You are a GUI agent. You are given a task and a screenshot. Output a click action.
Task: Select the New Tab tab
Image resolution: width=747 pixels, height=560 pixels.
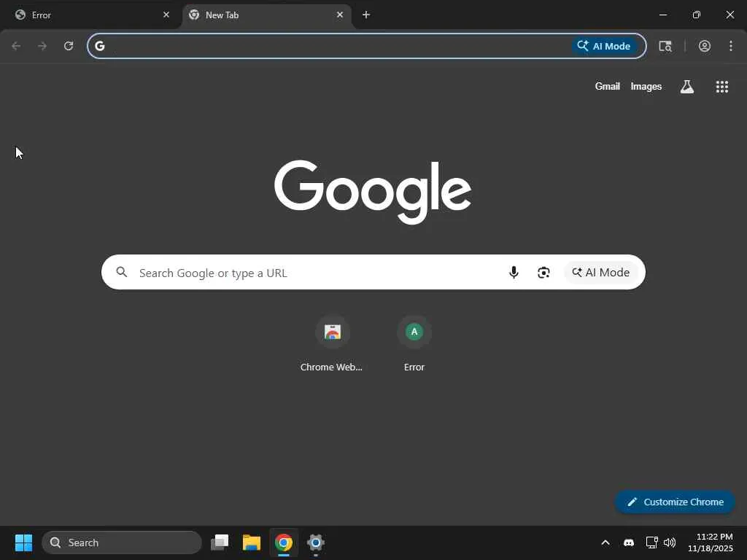[267, 15]
